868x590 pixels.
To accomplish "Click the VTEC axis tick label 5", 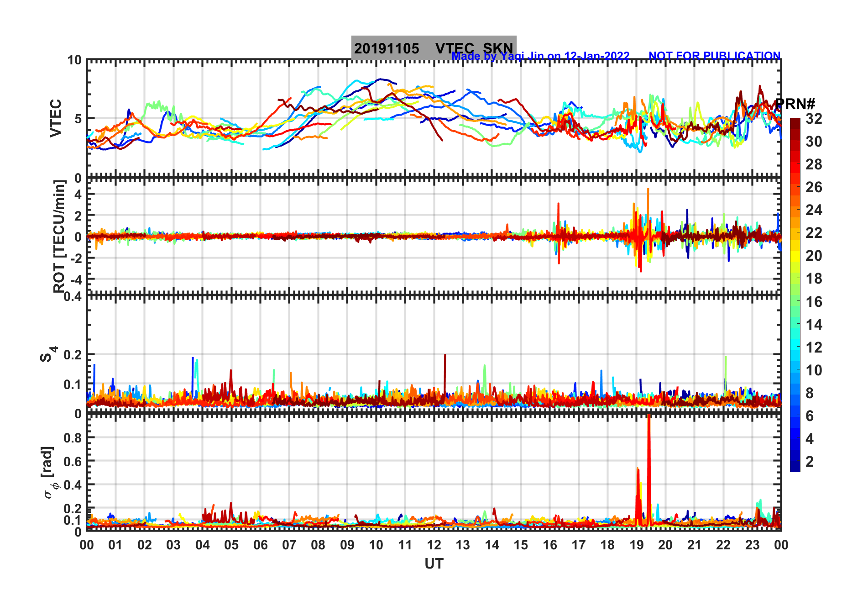I will tap(78, 119).
